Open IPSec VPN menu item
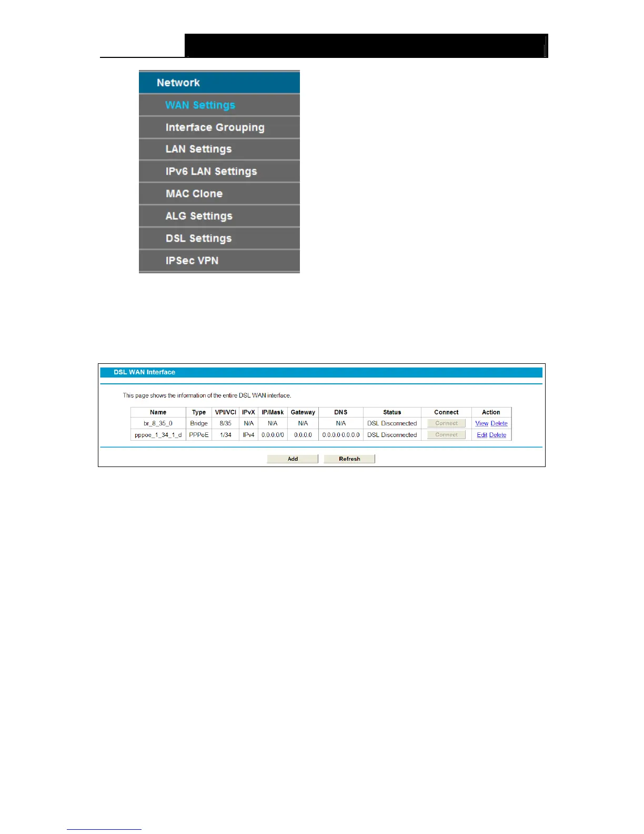Image resolution: width=644 pixels, height=834 pixels. [x=219, y=261]
